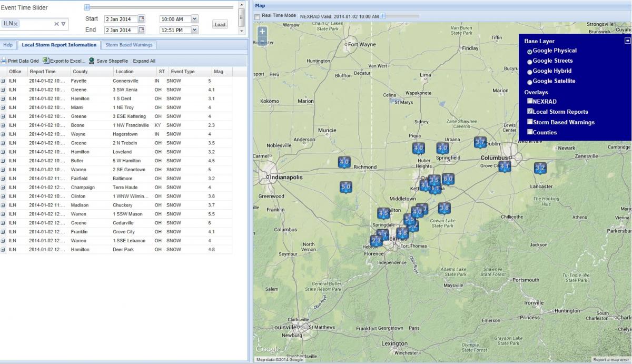Expand the Hagerstown report row
The height and width of the screenshot is (364, 632).
point(3,134)
